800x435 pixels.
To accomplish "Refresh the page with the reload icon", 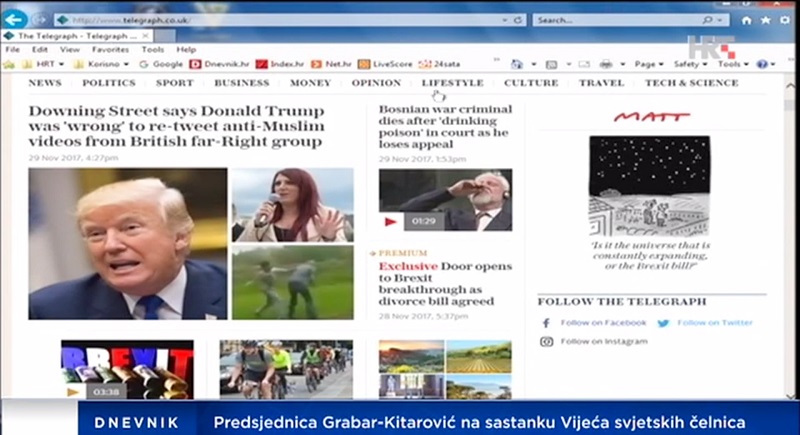I will (x=518, y=20).
